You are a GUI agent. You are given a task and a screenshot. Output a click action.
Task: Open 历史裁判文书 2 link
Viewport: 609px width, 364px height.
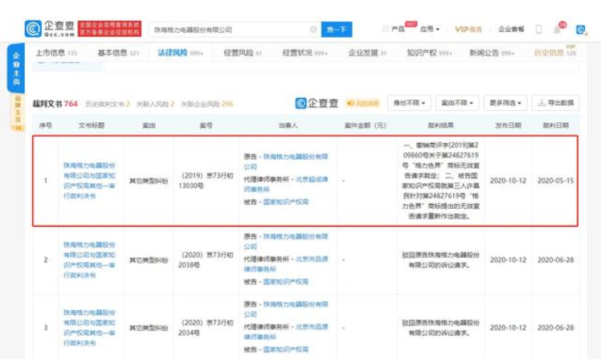point(108,104)
